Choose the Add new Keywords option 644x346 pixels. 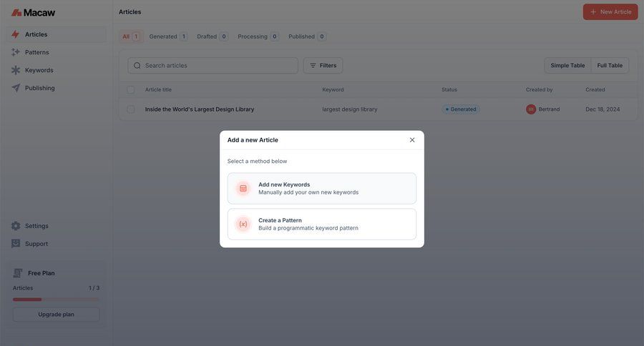(x=321, y=189)
